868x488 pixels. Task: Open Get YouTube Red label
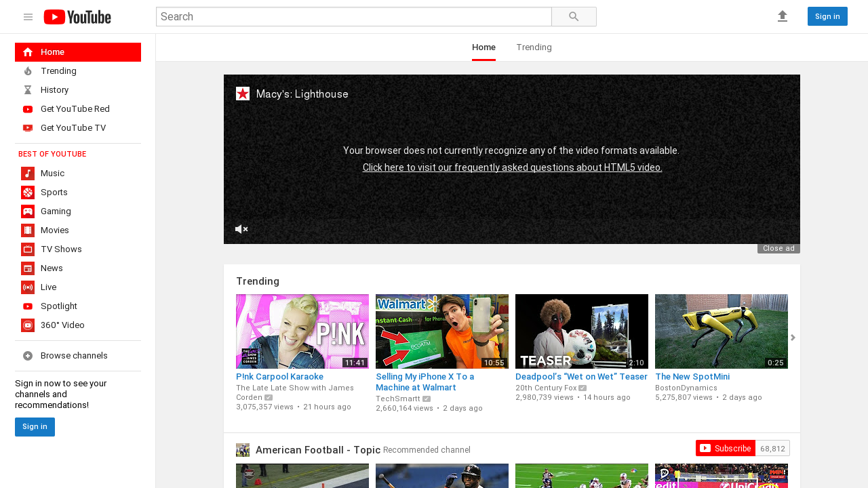[75, 109]
